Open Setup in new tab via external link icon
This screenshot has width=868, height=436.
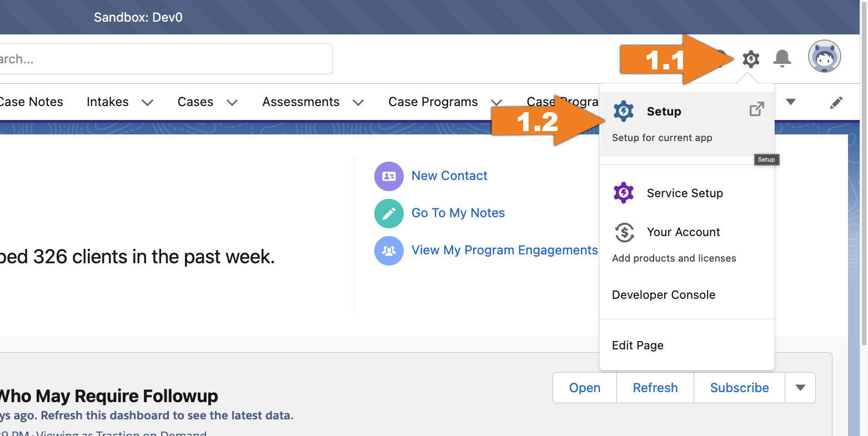tap(756, 109)
